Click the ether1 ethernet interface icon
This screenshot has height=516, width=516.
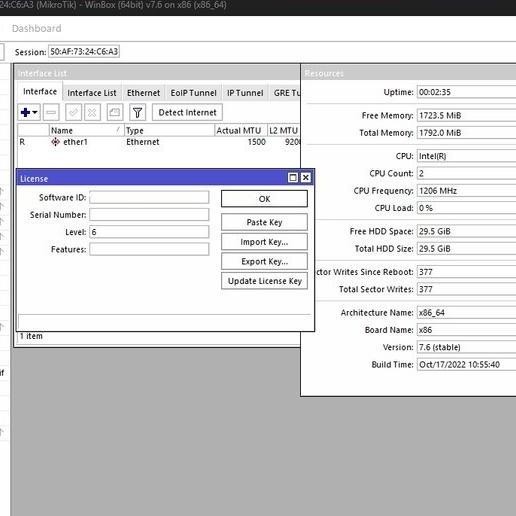tap(55, 142)
